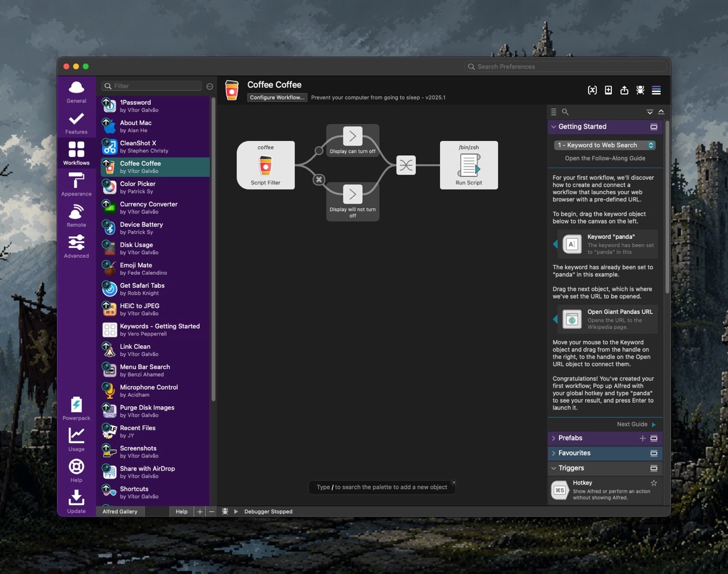Open the debugger bug icon in header
The width and height of the screenshot is (728, 574).
(640, 90)
